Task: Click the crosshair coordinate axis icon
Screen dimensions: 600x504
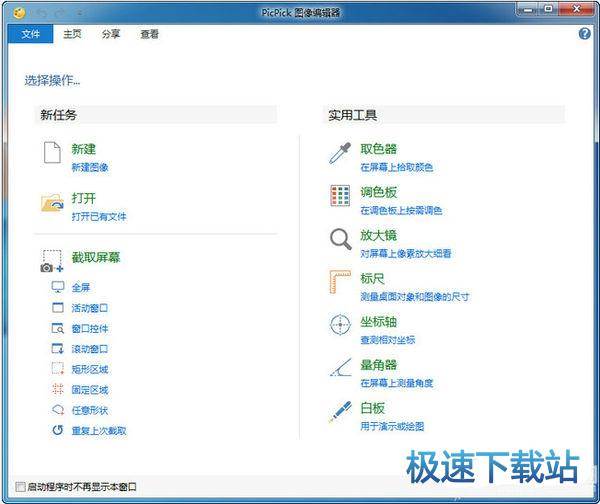Action: pyautogui.click(x=340, y=325)
